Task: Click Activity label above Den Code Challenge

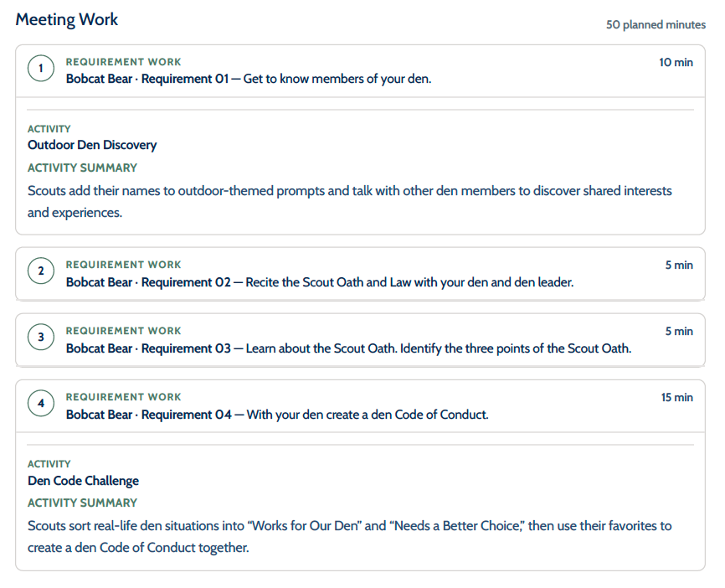Action: coord(49,464)
